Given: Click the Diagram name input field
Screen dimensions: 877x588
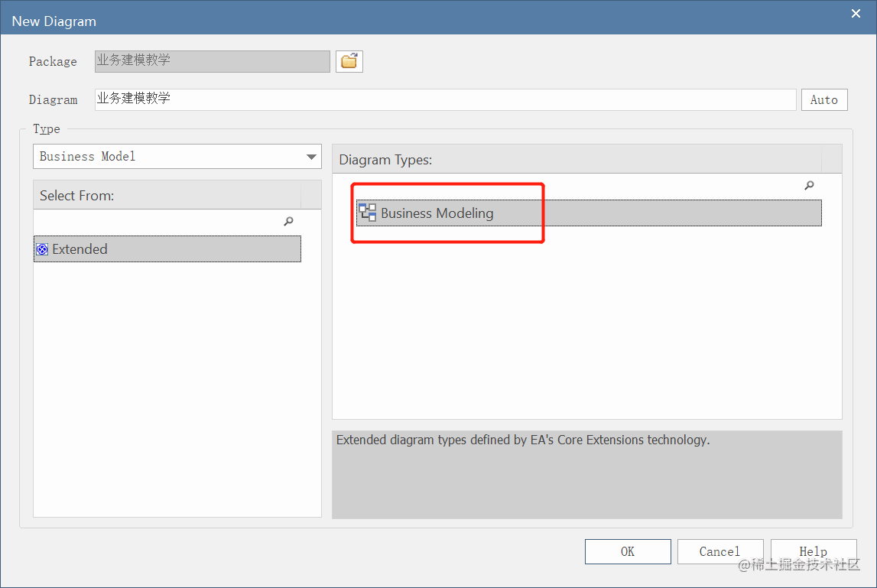Looking at the screenshot, I should coord(445,99).
